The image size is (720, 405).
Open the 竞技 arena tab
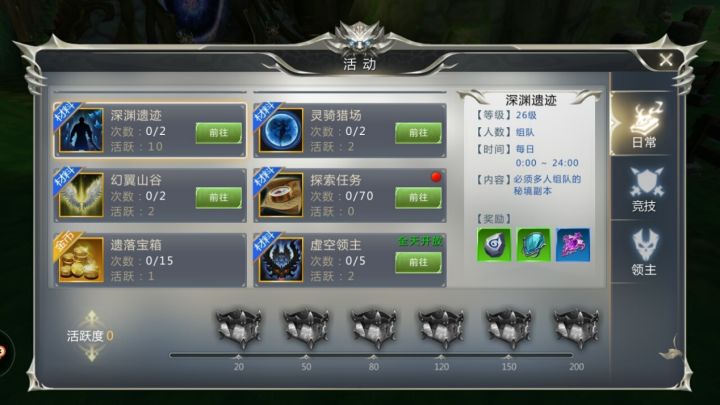[643, 189]
